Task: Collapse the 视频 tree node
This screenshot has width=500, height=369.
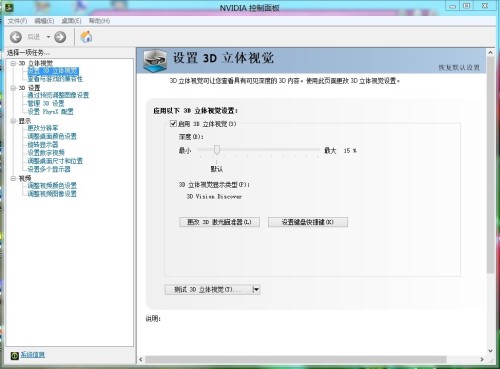Action: coord(13,178)
